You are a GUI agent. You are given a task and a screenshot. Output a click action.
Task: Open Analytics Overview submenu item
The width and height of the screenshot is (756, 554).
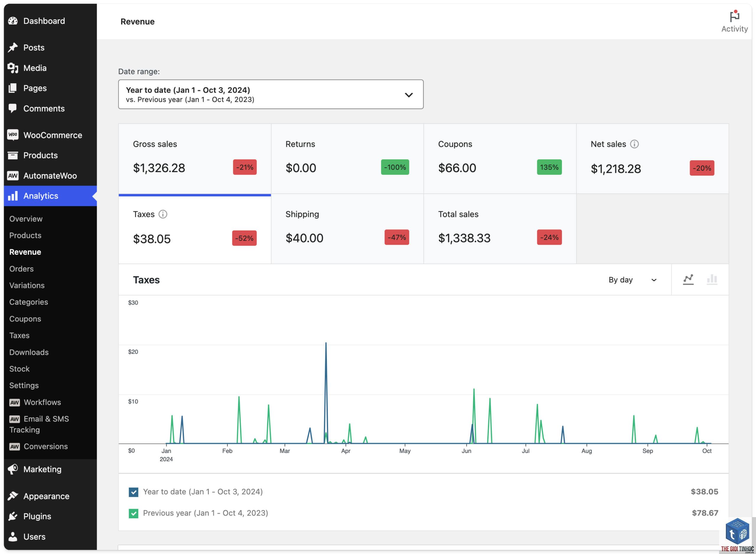tap(26, 219)
